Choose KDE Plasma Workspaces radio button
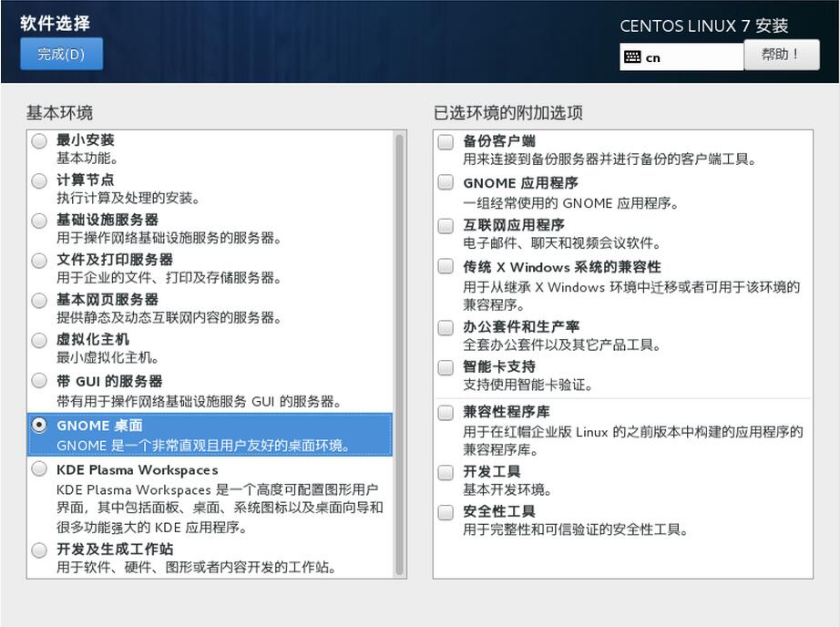 click(39, 469)
